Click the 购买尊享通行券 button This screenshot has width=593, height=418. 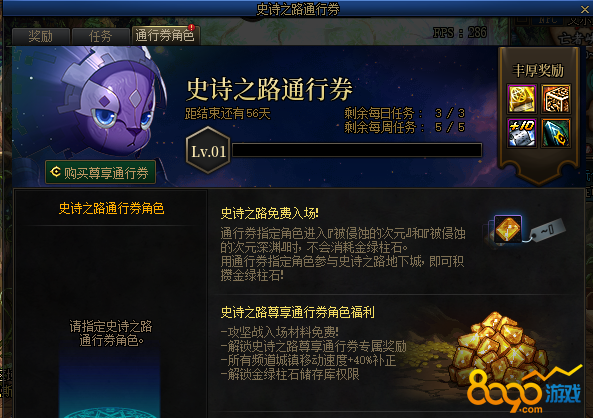pos(100,172)
